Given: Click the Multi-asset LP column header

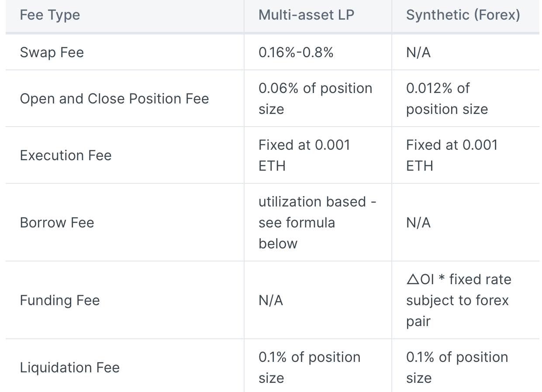Looking at the screenshot, I should coord(306,15).
